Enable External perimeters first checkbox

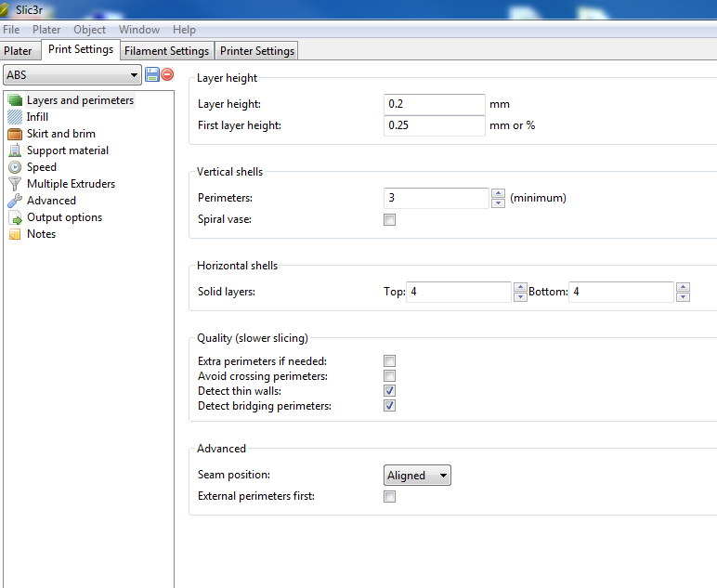[x=389, y=497]
